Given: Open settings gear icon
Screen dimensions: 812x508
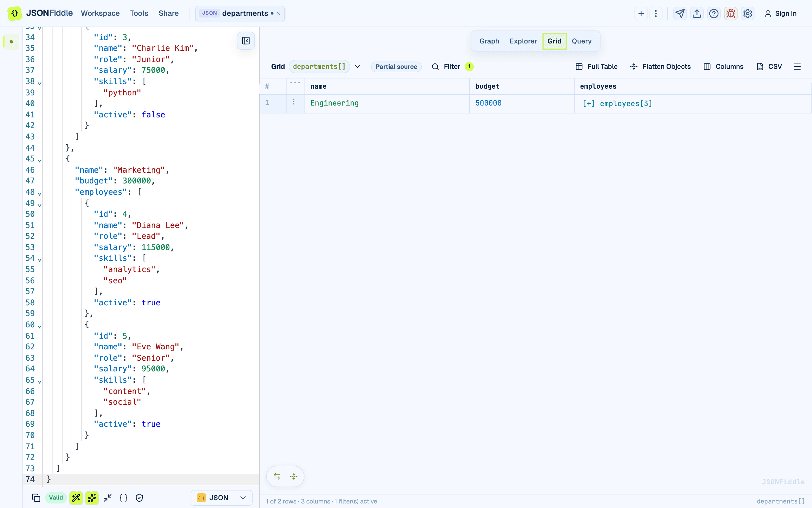Looking at the screenshot, I should tap(748, 14).
